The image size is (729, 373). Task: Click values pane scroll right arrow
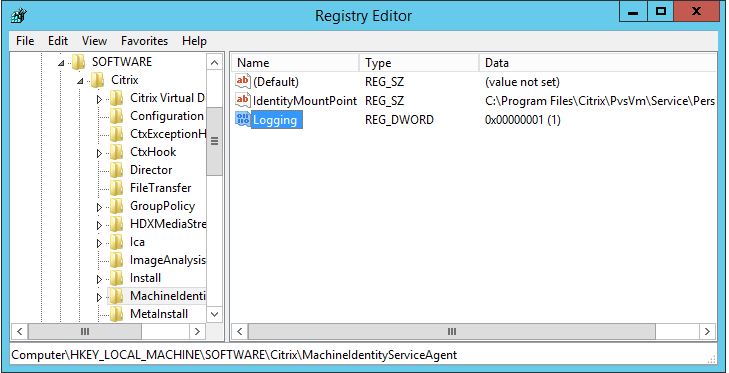click(708, 332)
